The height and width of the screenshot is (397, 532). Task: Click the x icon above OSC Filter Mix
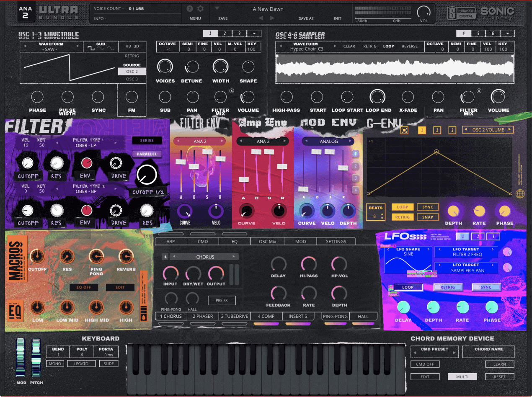232,91
